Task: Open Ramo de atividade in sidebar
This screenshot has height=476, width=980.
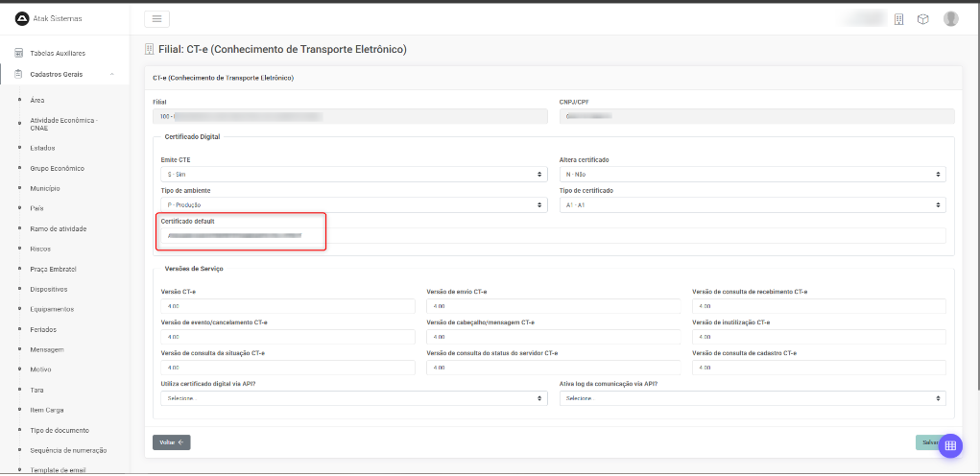Action: (59, 228)
